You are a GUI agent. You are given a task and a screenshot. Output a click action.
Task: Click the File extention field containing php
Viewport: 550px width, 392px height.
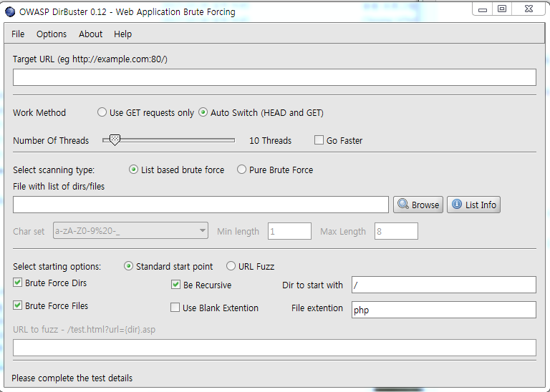pyautogui.click(x=444, y=310)
